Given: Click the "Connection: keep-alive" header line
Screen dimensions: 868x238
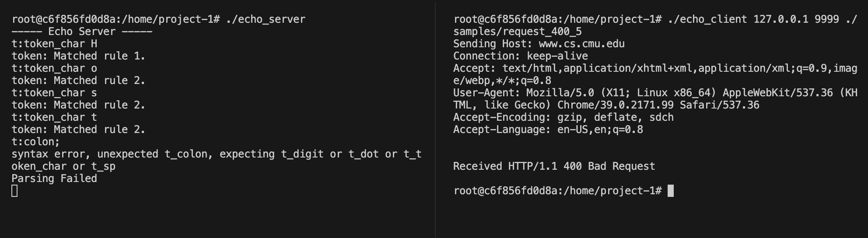Looking at the screenshot, I should tap(520, 56).
